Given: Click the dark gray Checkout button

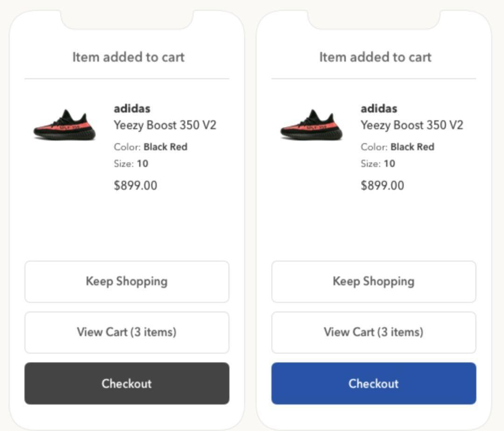Looking at the screenshot, I should pyautogui.click(x=126, y=383).
